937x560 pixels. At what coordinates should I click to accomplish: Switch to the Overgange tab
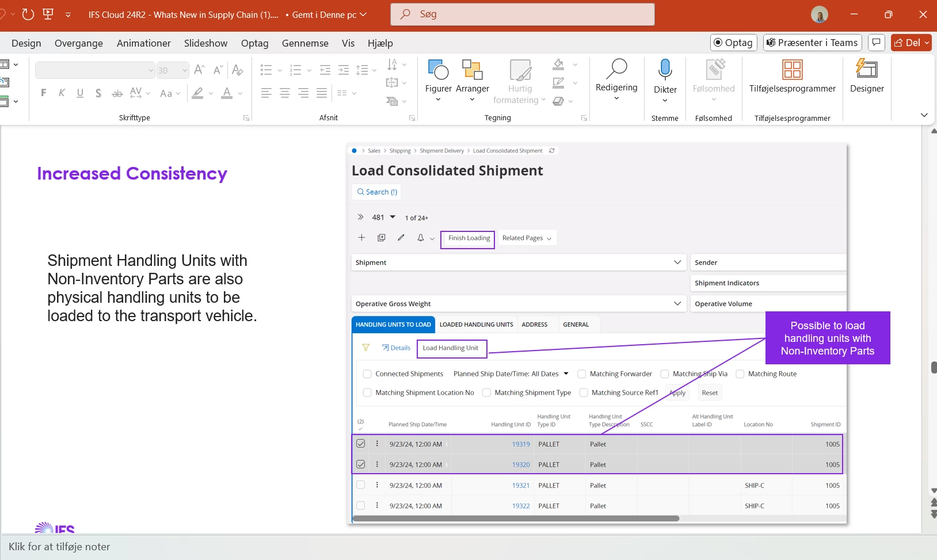[x=79, y=43]
